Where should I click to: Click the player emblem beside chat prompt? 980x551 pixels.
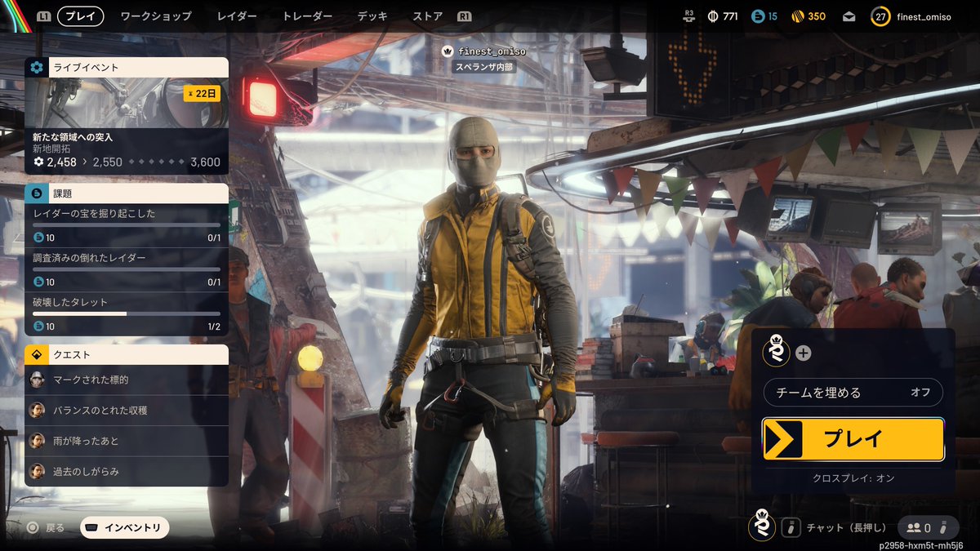tap(762, 525)
